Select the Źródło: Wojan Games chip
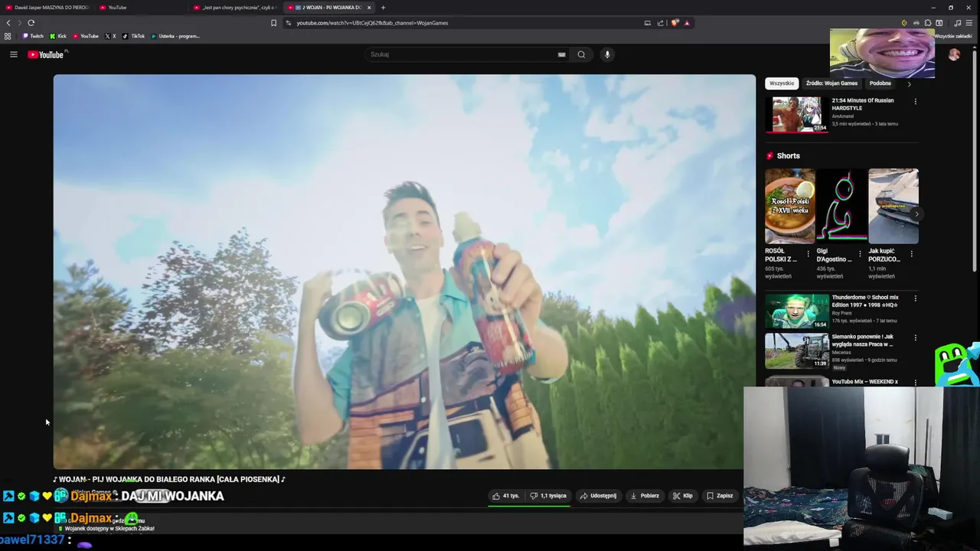Viewport: 980px width, 551px height. pos(831,83)
